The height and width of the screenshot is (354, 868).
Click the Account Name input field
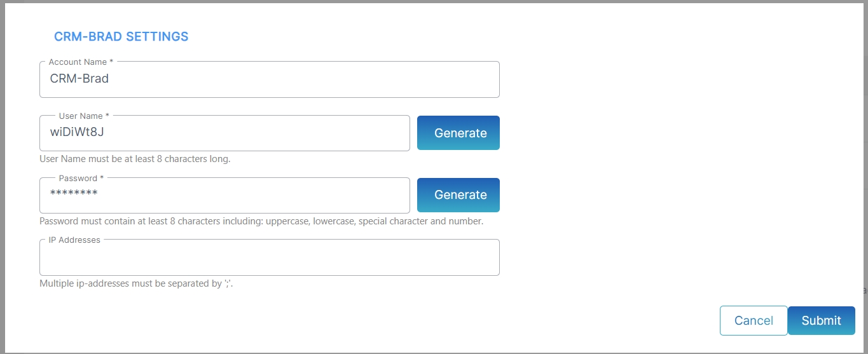click(x=269, y=79)
